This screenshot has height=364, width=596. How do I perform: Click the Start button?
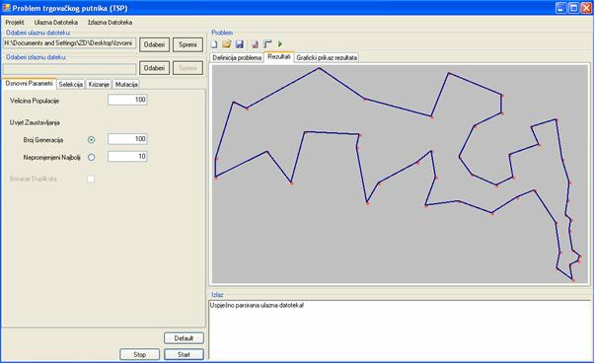point(184,354)
